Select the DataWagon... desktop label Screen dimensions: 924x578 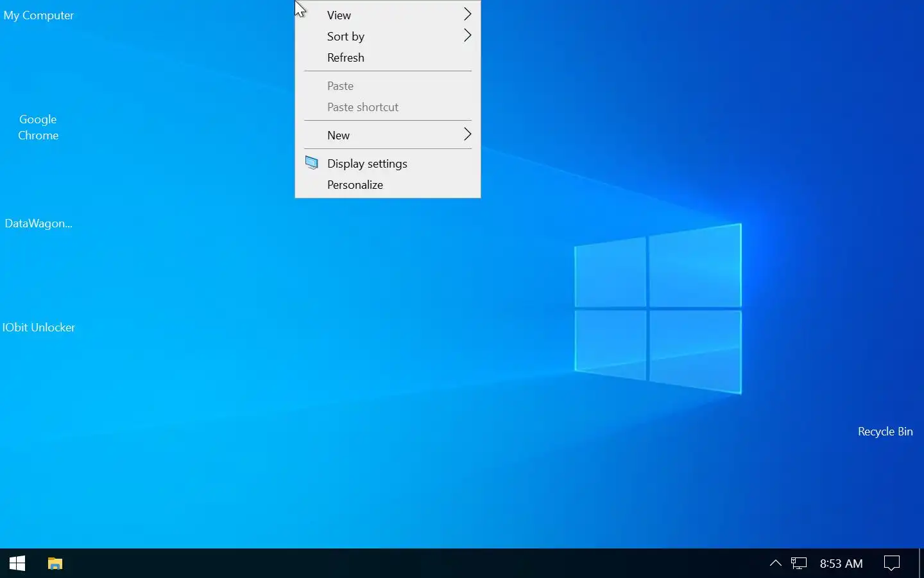(x=38, y=223)
